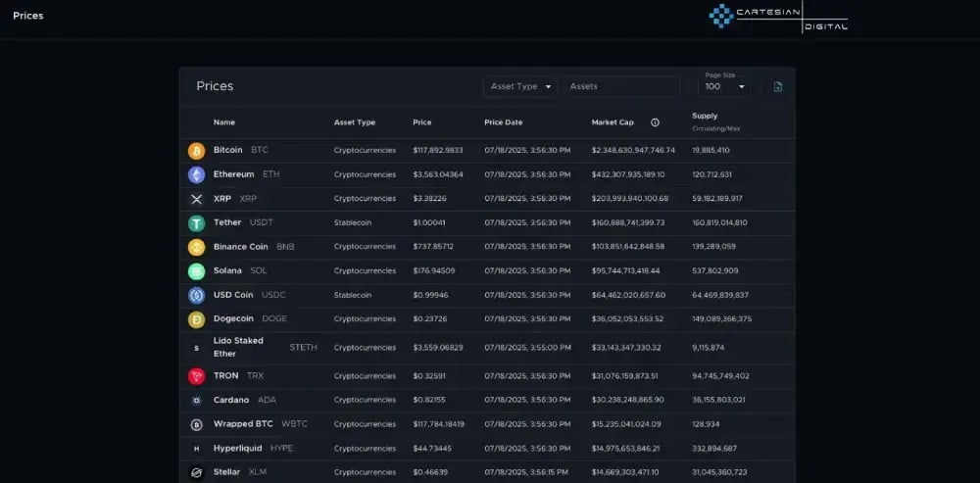The image size is (980, 483).
Task: Select the TRON name text
Action: (x=225, y=376)
